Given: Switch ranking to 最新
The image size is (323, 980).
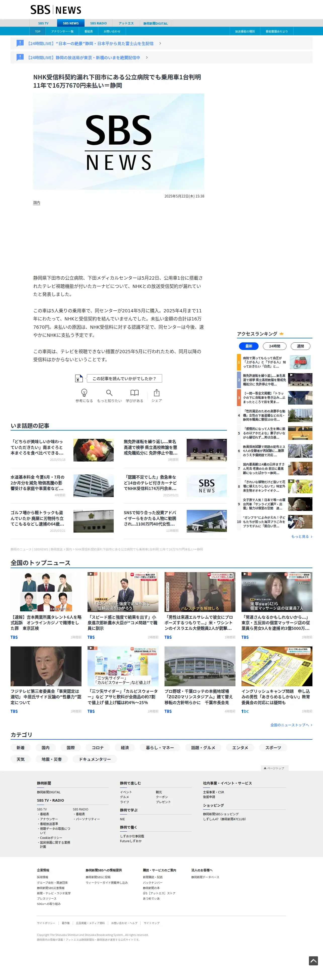Looking at the screenshot, I should [249, 346].
